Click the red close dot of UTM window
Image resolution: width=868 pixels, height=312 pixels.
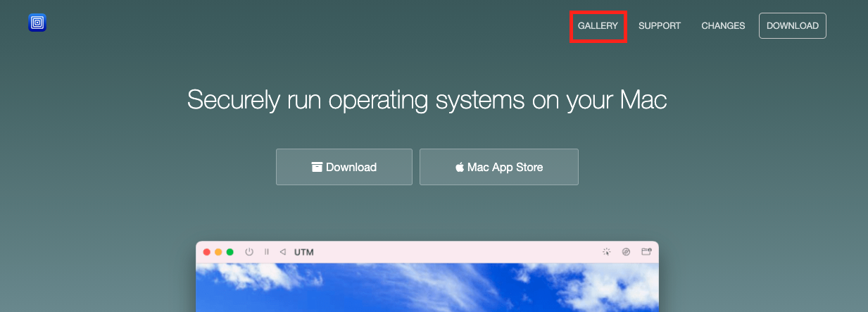(x=207, y=252)
